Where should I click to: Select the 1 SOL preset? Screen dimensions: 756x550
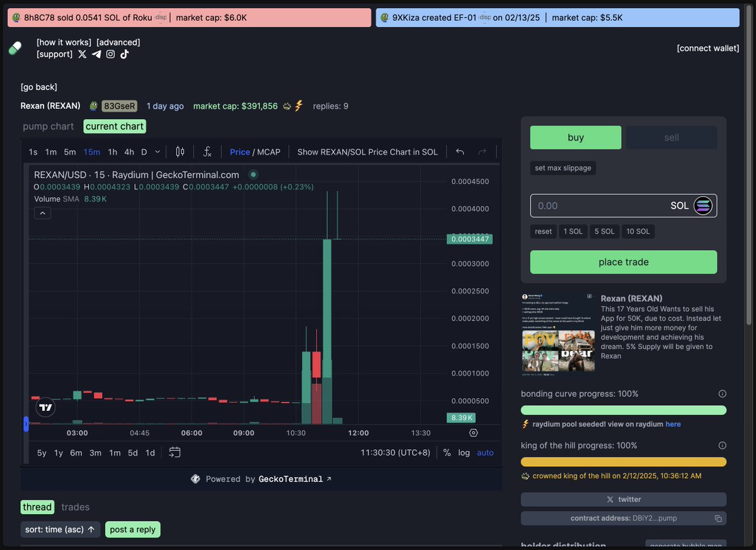click(573, 231)
